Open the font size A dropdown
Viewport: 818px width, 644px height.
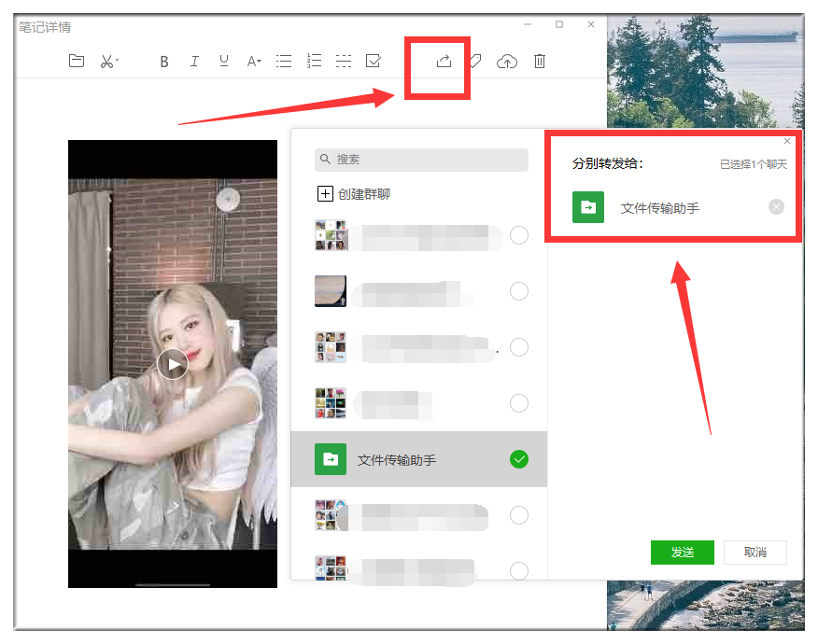tap(254, 62)
